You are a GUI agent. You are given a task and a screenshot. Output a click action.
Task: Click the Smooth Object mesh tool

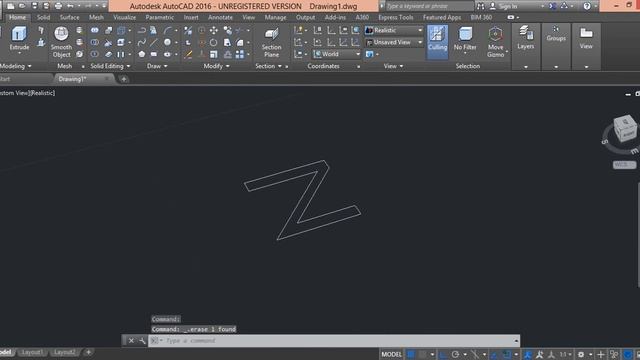[x=61, y=42]
